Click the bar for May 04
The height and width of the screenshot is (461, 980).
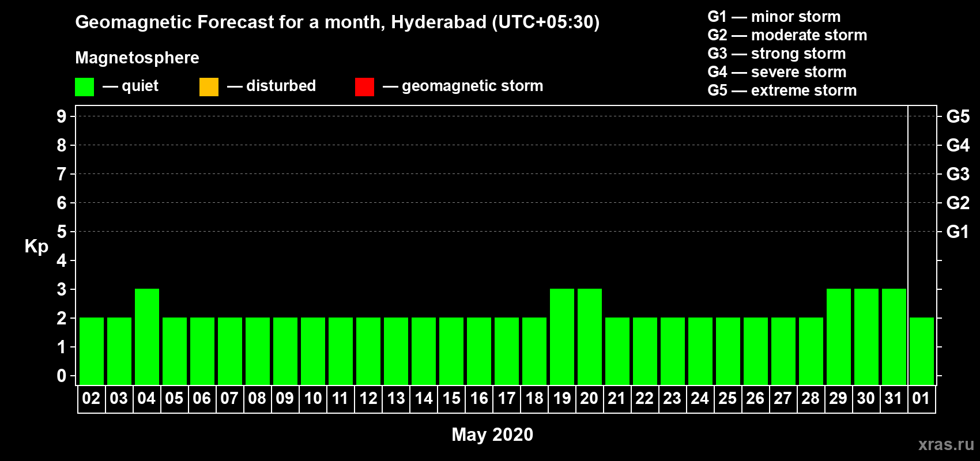pyautogui.click(x=147, y=337)
